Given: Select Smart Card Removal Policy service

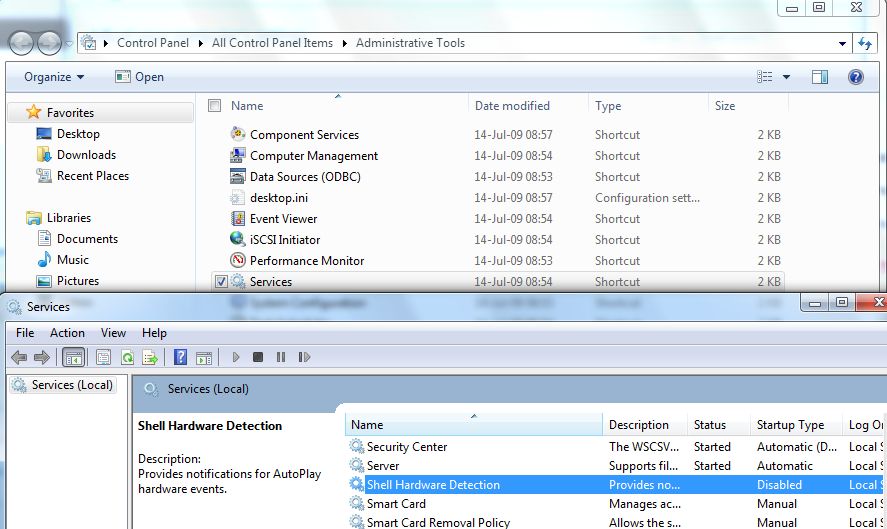Looking at the screenshot, I should 615,522.
